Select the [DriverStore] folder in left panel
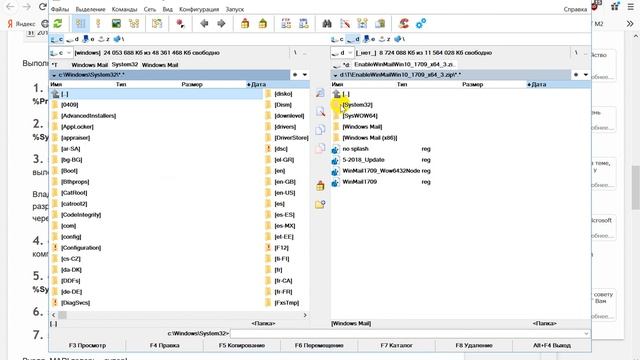This screenshot has width=640, height=360. (x=291, y=138)
